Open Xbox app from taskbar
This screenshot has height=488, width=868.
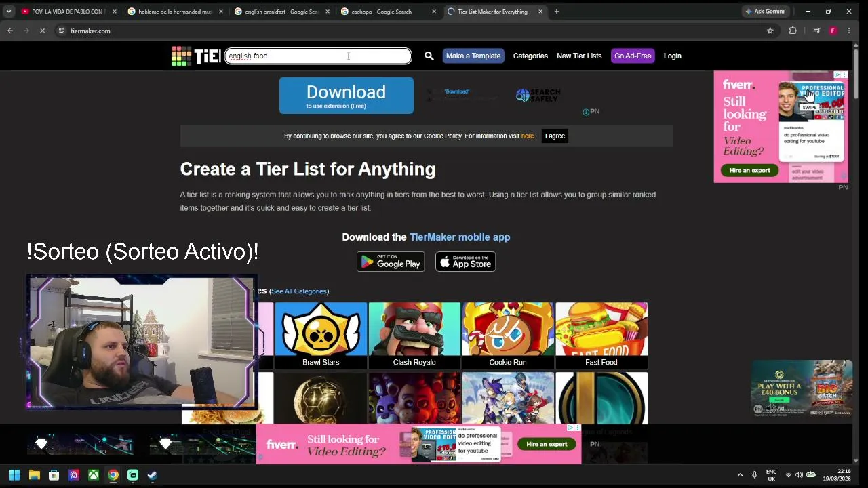[x=94, y=475]
